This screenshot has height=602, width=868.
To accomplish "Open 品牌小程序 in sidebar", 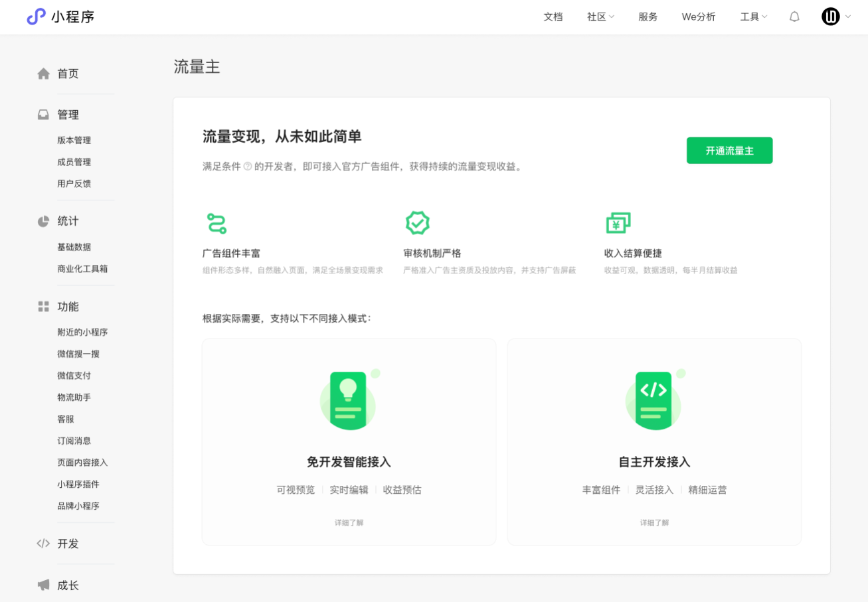I will point(78,506).
